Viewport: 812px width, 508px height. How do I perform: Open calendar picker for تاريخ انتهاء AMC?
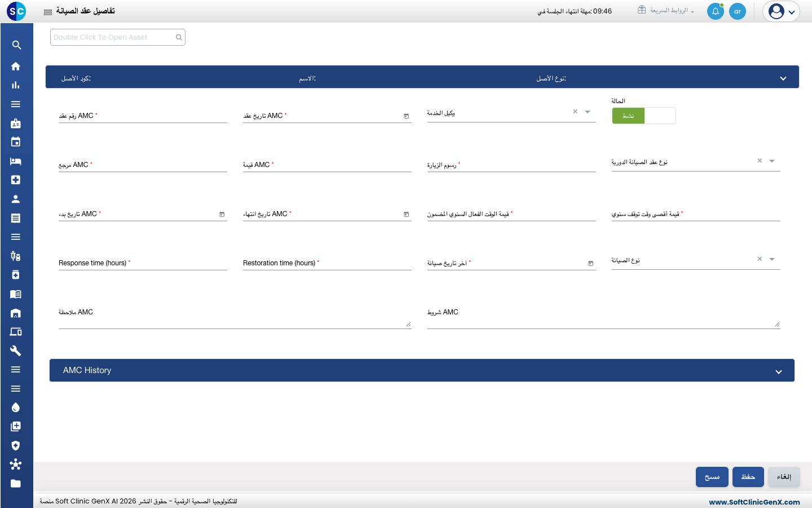(406, 214)
